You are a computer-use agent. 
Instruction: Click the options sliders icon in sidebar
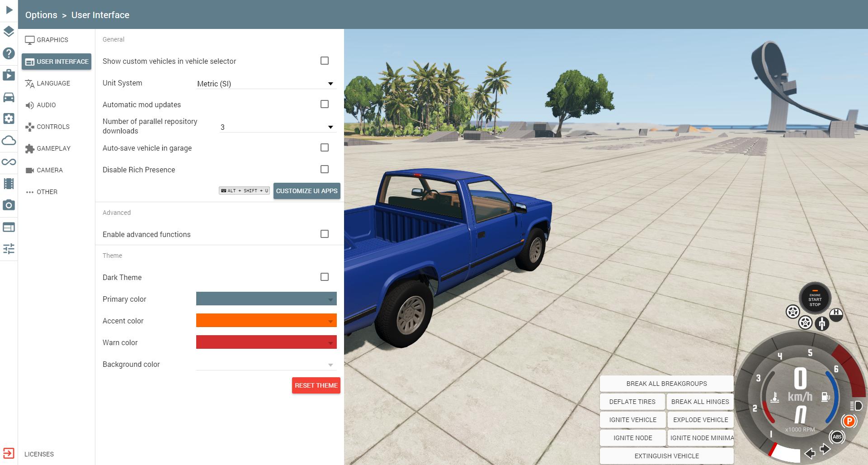coord(9,248)
